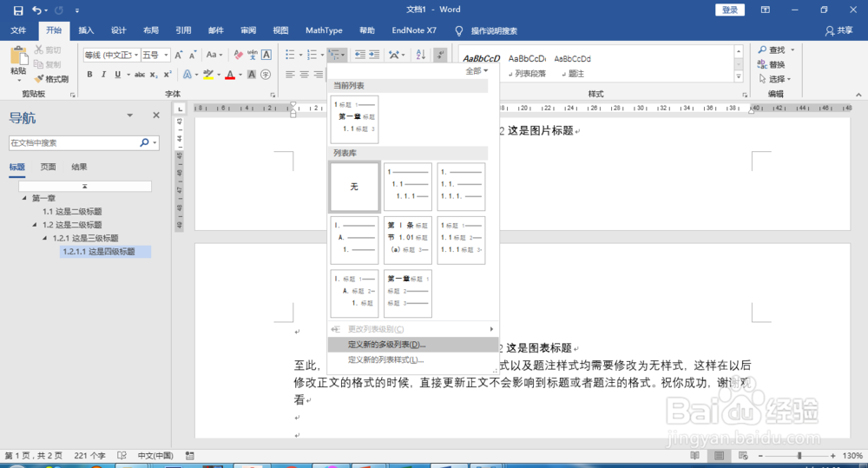Open the font name dropdown
The height and width of the screenshot is (468, 868).
136,55
